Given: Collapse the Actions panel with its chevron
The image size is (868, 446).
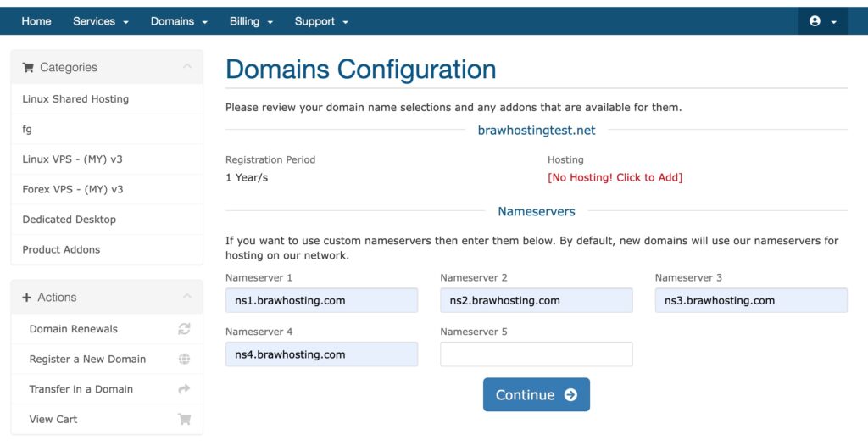Looking at the screenshot, I should point(187,297).
